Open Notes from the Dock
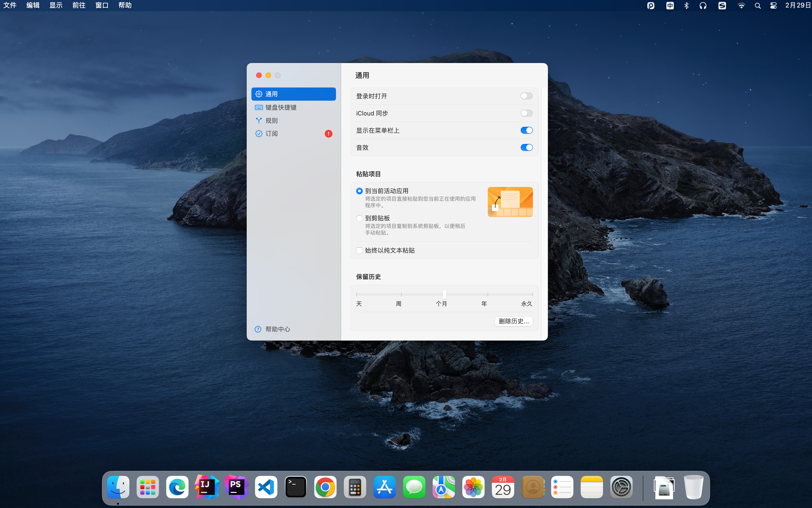Viewport: 812px width, 508px height. coord(592,487)
